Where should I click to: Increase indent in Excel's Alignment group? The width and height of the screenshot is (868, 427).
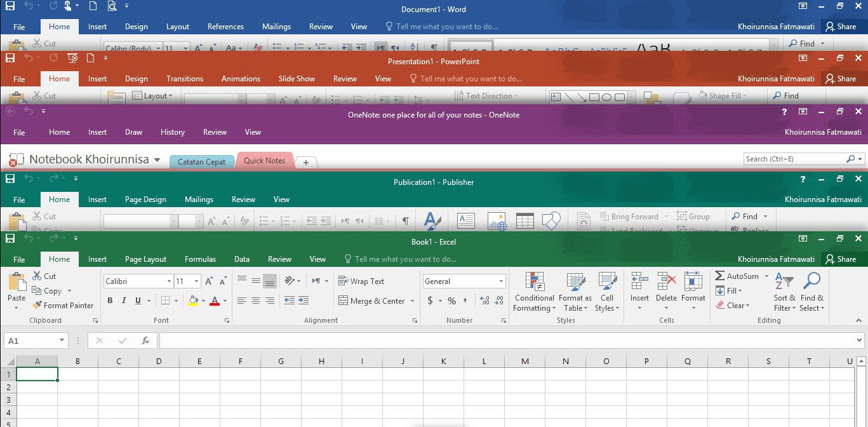click(x=304, y=301)
